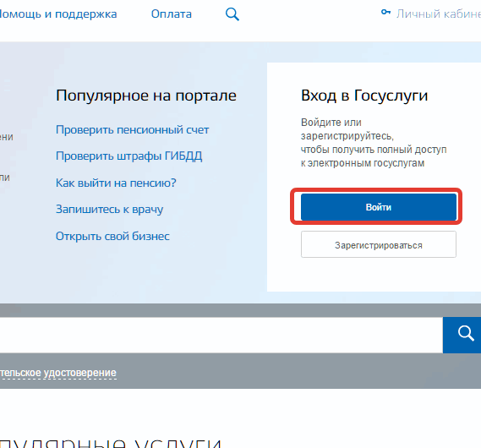Open Личный кабинет link
481x448 pixels.
click(x=439, y=14)
